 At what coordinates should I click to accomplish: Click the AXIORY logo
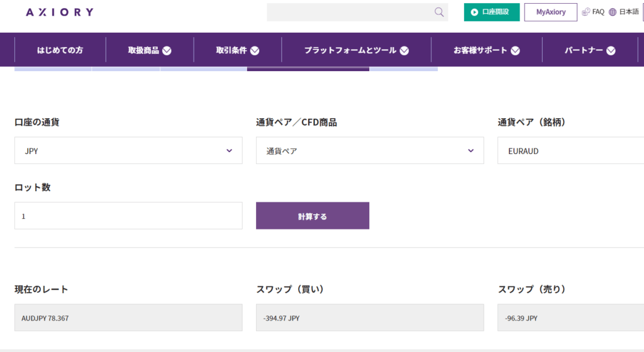point(60,12)
